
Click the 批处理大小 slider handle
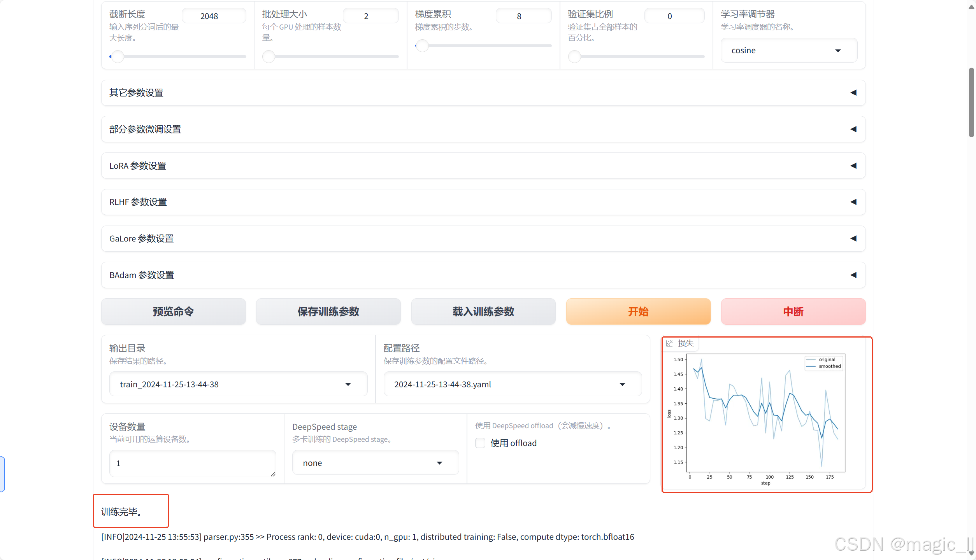coord(269,57)
